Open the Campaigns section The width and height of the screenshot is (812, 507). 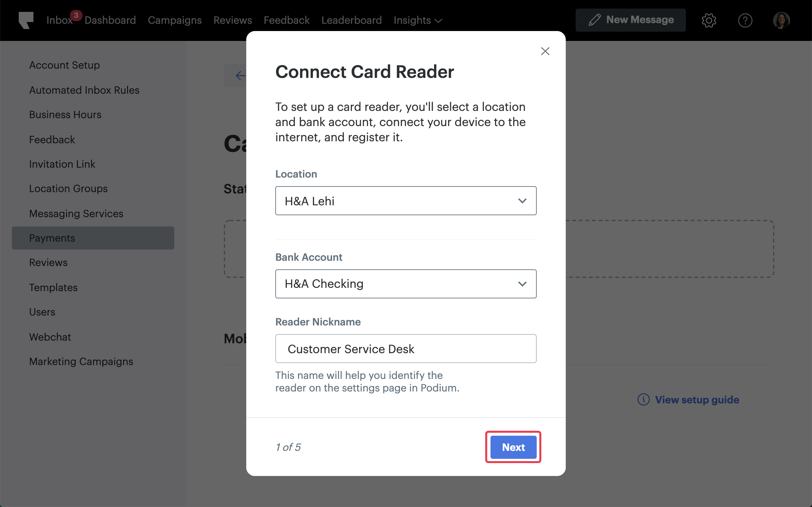[175, 20]
